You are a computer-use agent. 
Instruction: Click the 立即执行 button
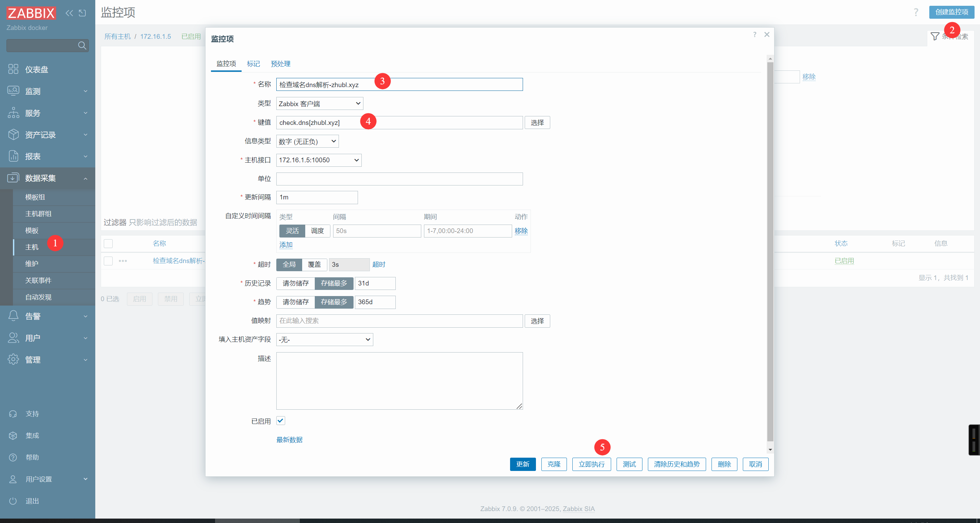(592, 464)
